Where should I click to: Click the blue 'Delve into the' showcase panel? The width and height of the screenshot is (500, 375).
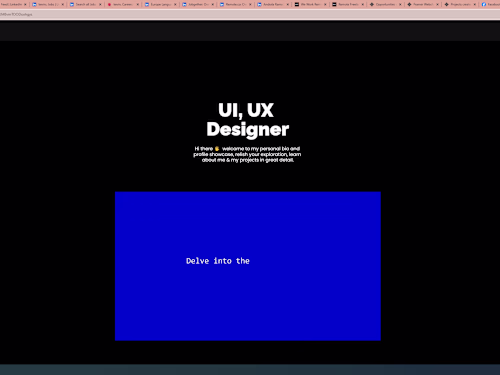[248, 266]
